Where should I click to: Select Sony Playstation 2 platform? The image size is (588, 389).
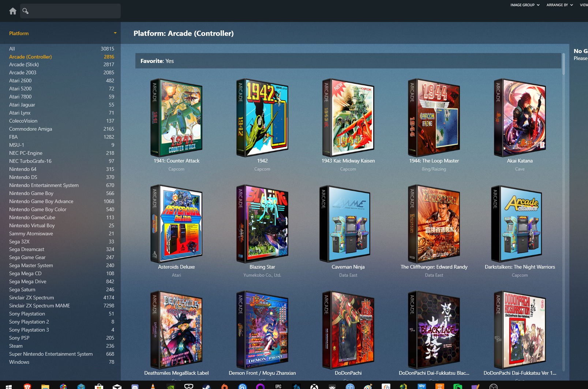pos(61,322)
